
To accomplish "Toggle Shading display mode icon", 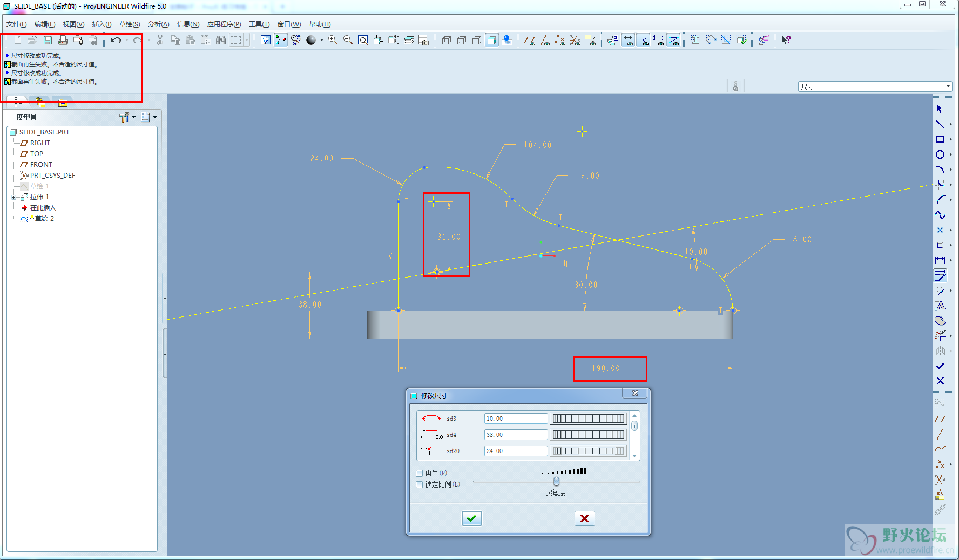I will tap(492, 40).
